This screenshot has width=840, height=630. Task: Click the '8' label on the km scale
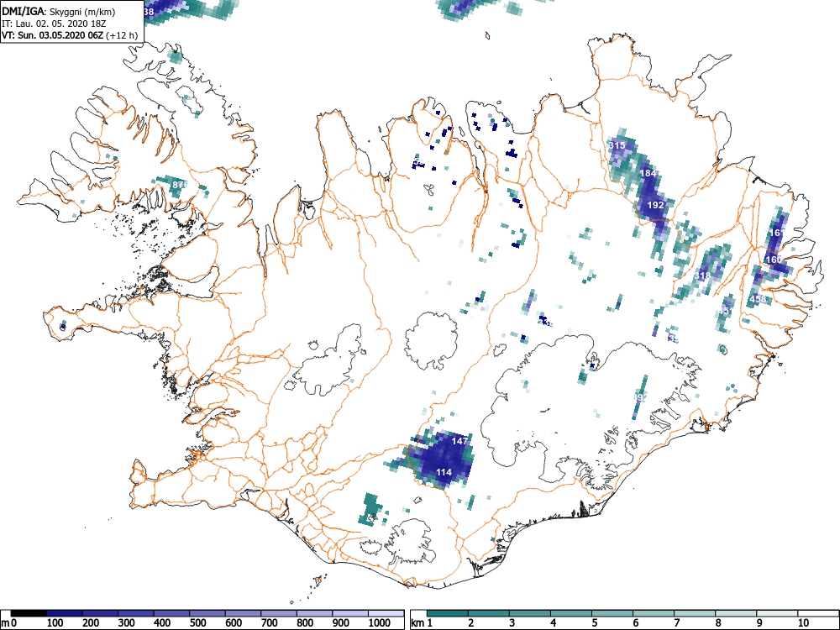pyautogui.click(x=718, y=623)
